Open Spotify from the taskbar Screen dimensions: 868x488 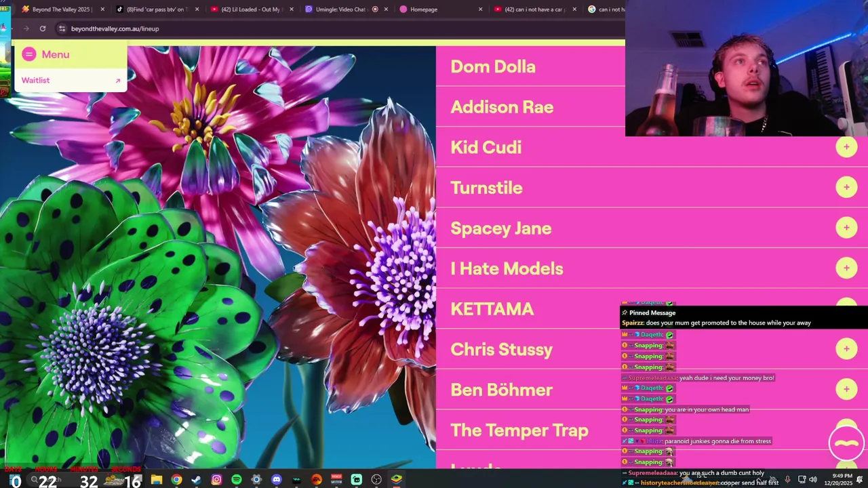(x=236, y=479)
